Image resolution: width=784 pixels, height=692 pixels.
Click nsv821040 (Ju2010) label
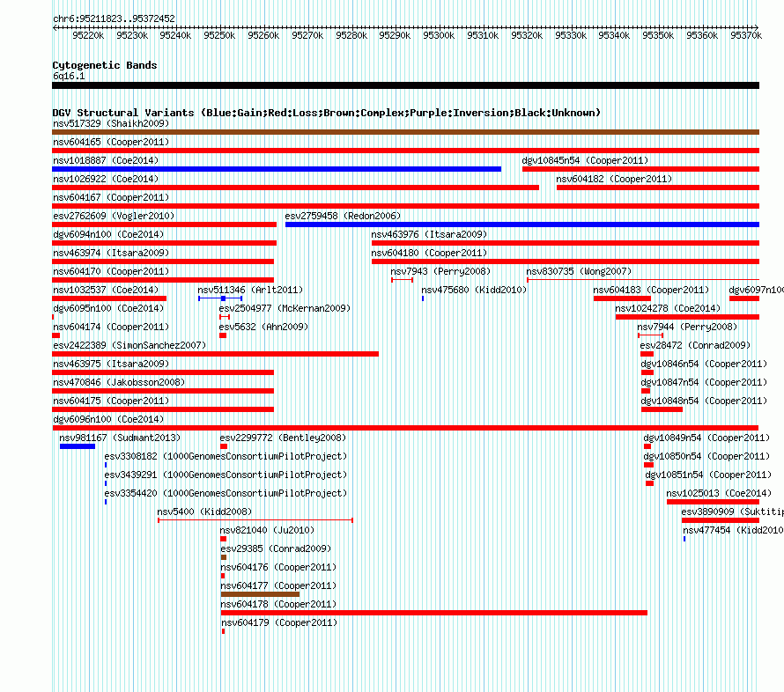[268, 530]
